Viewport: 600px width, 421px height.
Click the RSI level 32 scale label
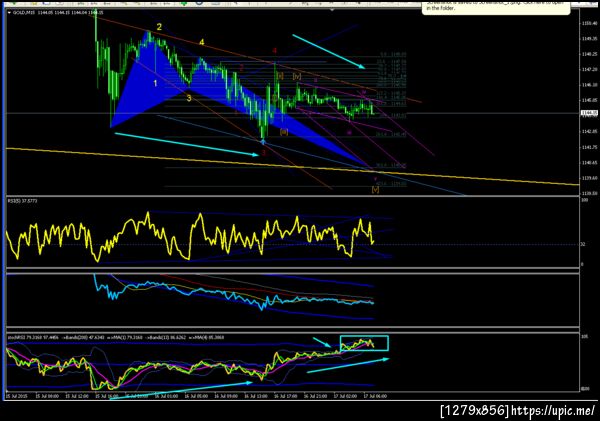[583, 244]
